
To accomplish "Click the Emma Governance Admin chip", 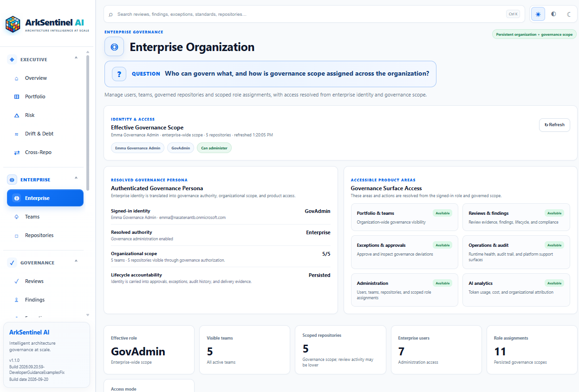I will (x=137, y=148).
